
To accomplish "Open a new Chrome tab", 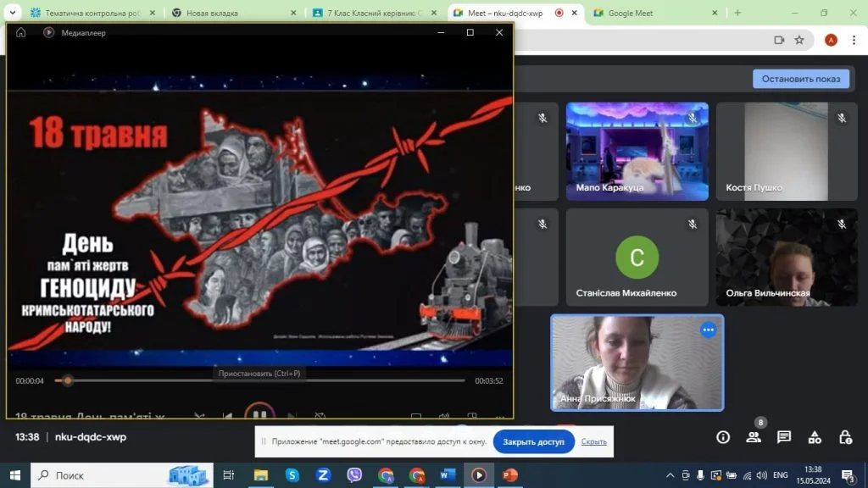I will [737, 13].
